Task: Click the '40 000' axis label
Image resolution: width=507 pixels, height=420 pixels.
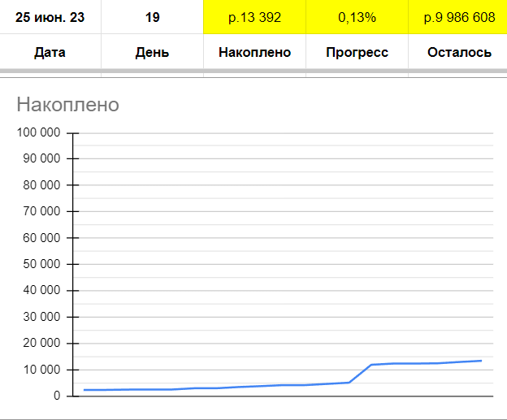Action: tap(41, 290)
